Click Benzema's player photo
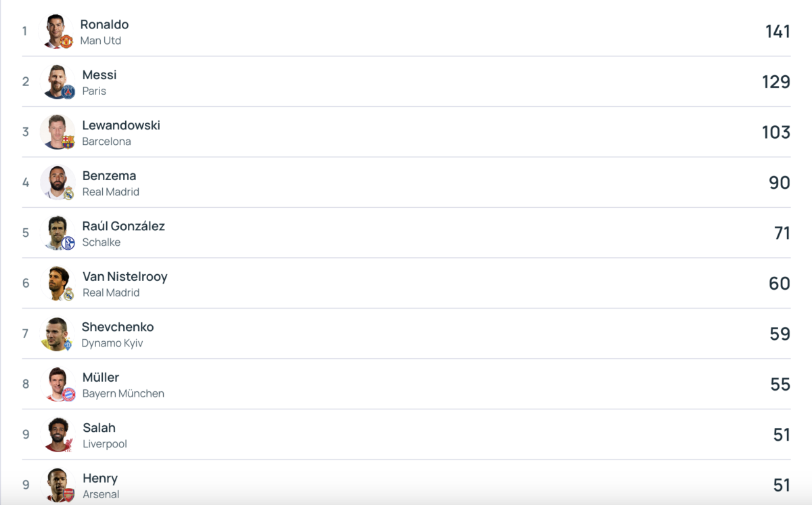812x505 pixels. [58, 182]
